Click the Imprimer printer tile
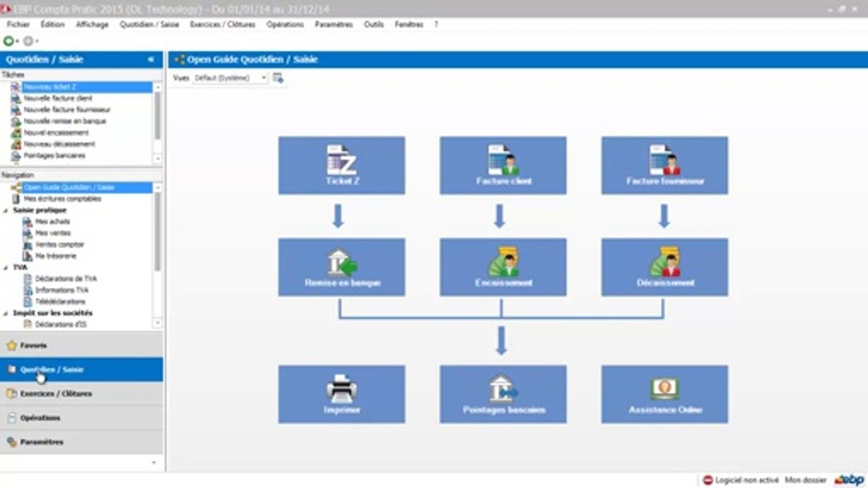 [x=341, y=394]
